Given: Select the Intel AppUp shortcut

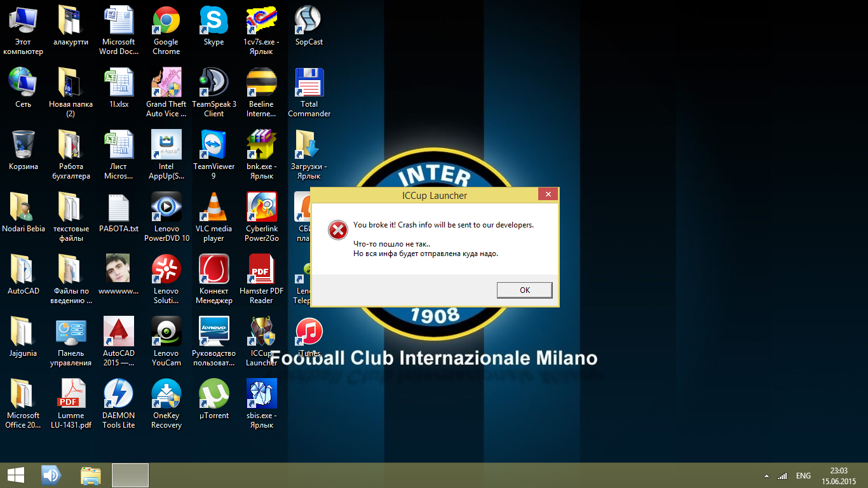Looking at the screenshot, I should point(166,155).
